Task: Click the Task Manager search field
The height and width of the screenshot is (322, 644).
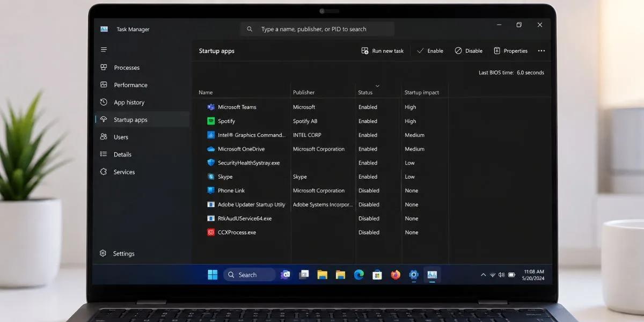Action: pyautogui.click(x=317, y=29)
